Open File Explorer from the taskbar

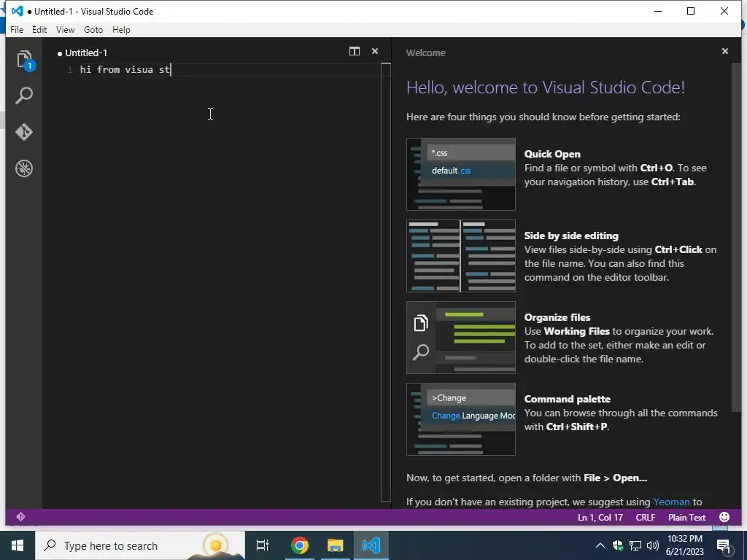pyautogui.click(x=336, y=545)
